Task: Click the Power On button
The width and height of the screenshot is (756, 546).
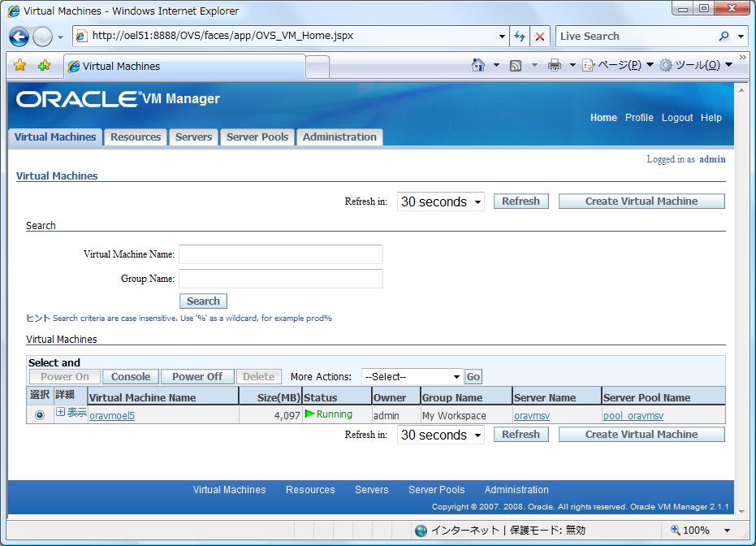Action: 65,377
